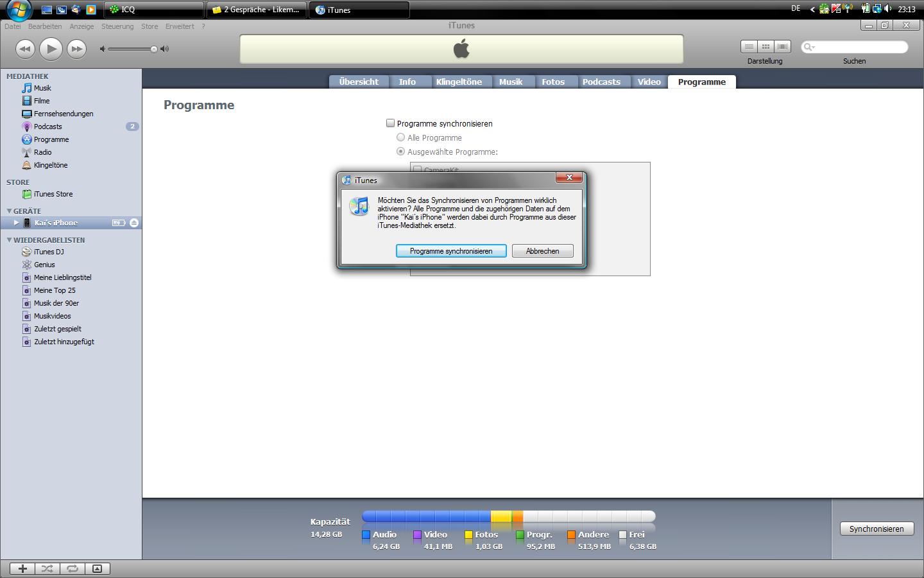Viewport: 924px width, 578px height.
Task: Add a new playlist with the plus button
Action: click(22, 568)
